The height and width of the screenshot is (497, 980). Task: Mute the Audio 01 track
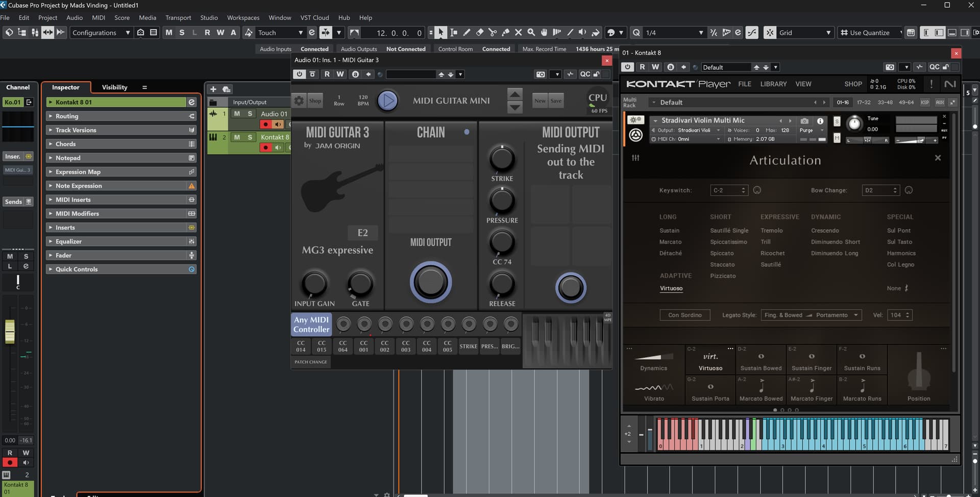(x=237, y=114)
